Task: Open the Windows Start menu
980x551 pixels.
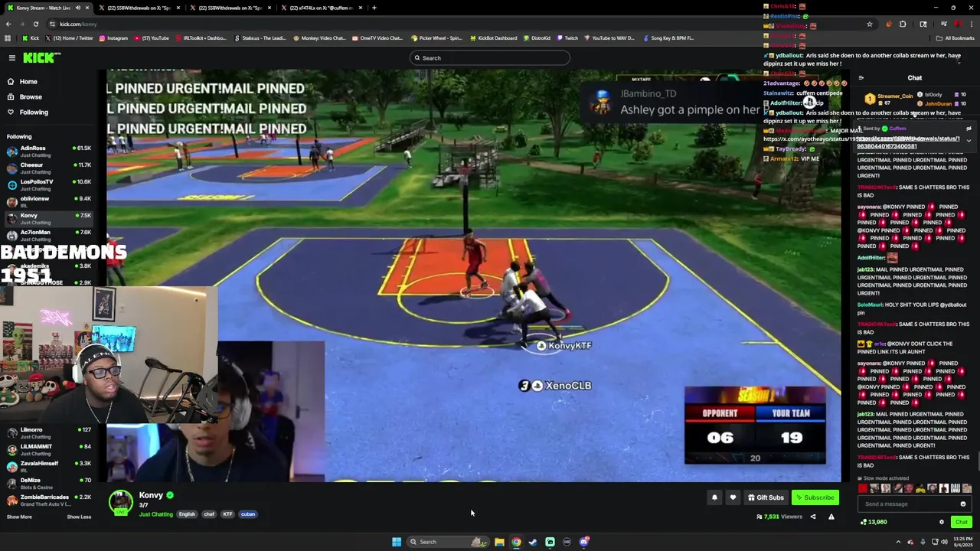Action: pos(397,542)
